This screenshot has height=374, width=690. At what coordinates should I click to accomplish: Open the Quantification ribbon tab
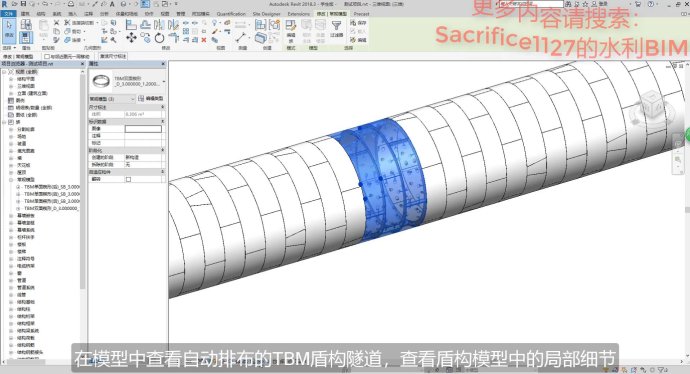click(231, 14)
